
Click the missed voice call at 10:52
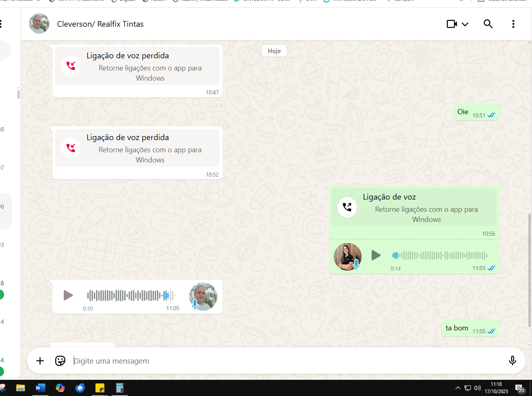(137, 148)
